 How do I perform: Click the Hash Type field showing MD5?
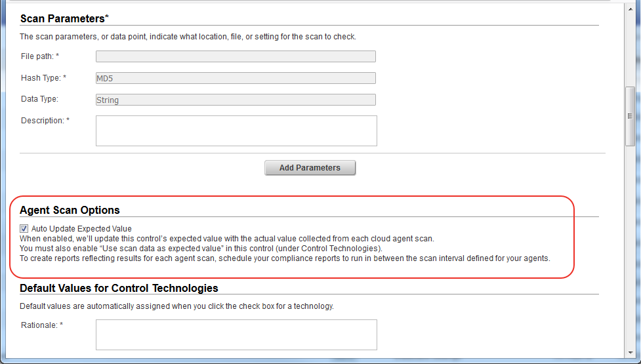pyautogui.click(x=236, y=78)
